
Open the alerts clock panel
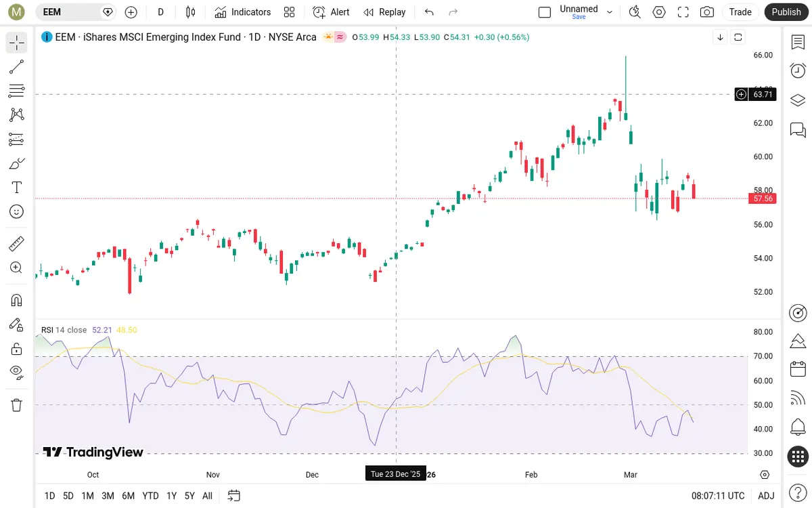click(x=798, y=71)
